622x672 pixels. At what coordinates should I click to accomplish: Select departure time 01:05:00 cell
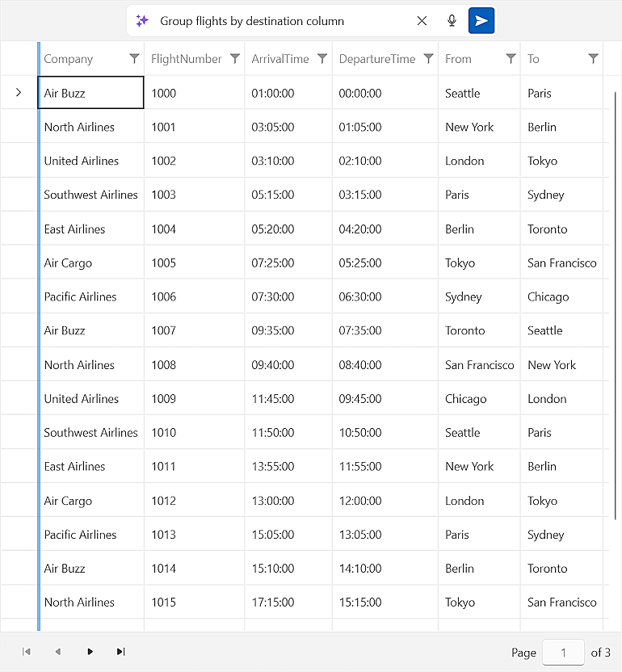tap(385, 127)
